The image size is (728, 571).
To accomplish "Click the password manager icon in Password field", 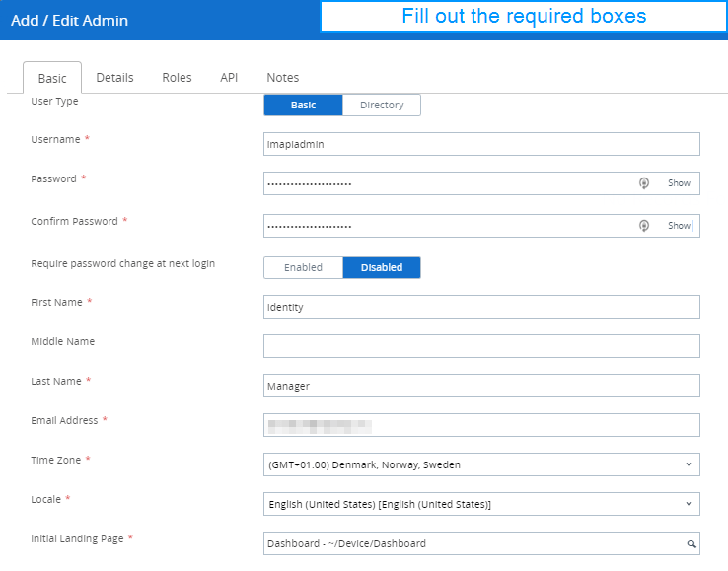I will [x=644, y=183].
